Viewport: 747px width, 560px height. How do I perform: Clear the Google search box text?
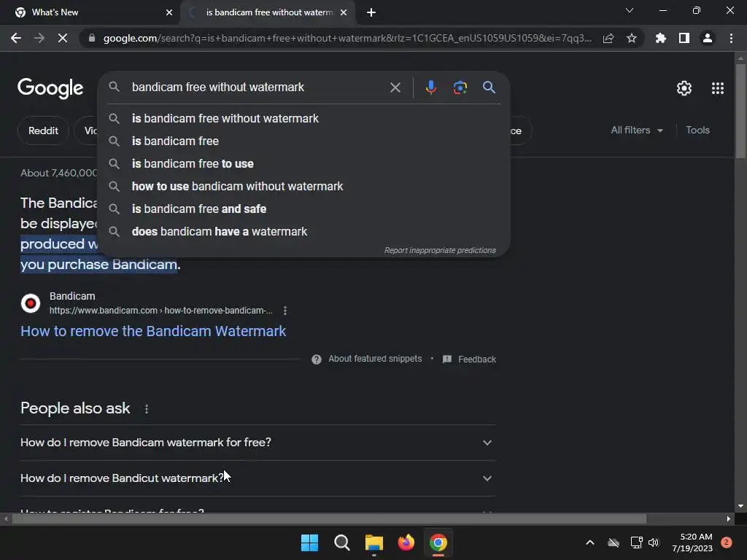pos(395,87)
